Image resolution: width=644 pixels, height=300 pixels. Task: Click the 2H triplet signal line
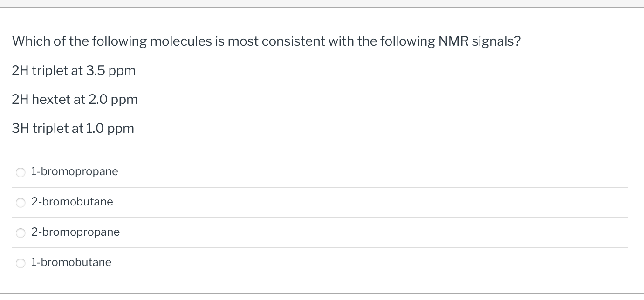(x=74, y=70)
